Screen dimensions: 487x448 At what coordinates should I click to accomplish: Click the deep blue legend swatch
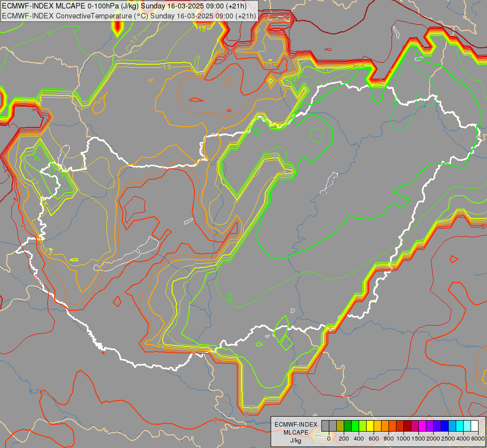tap(445, 426)
